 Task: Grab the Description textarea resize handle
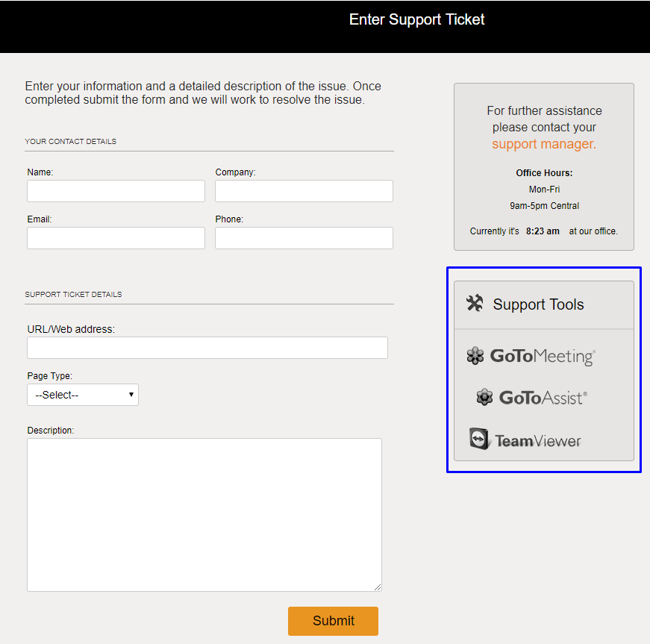coord(378,587)
